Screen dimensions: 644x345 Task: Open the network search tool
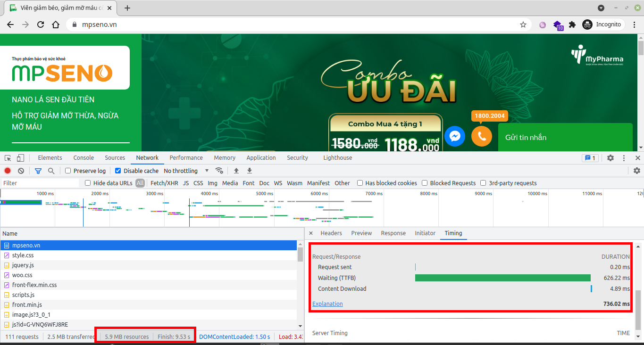[x=51, y=171]
